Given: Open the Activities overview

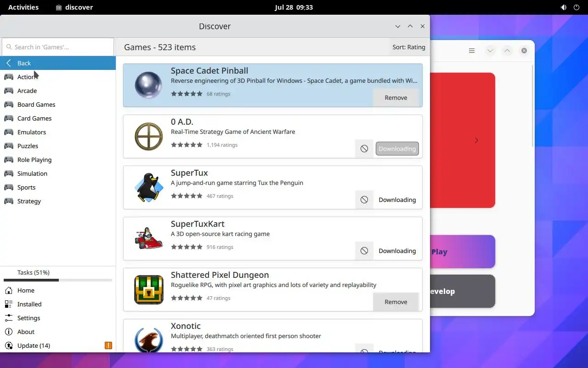Looking at the screenshot, I should point(23,7).
